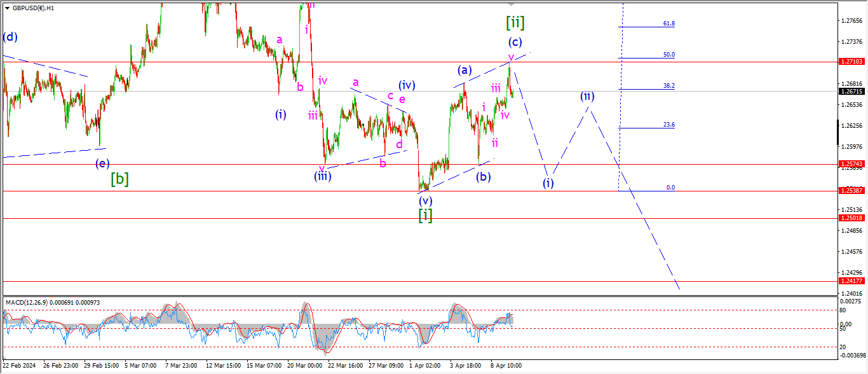The height and width of the screenshot is (374, 868).
Task: Click the 8 Apr 10:00 time label
Action: 505,366
